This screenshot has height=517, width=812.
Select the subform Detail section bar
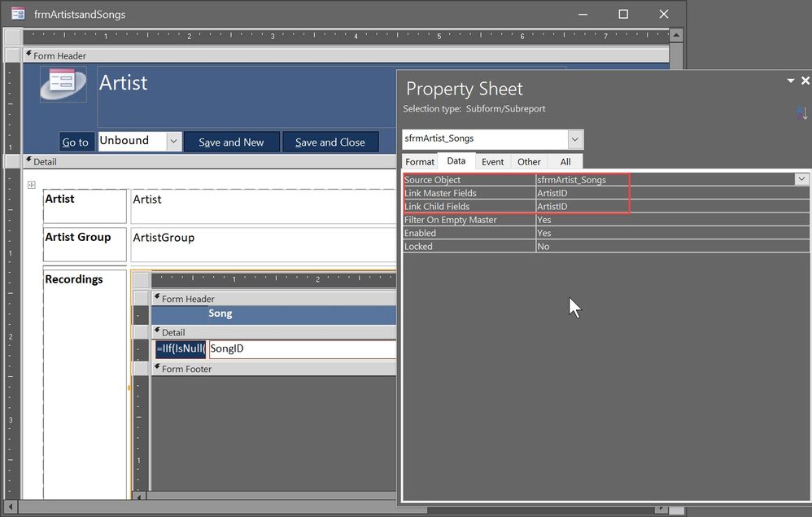pos(273,332)
